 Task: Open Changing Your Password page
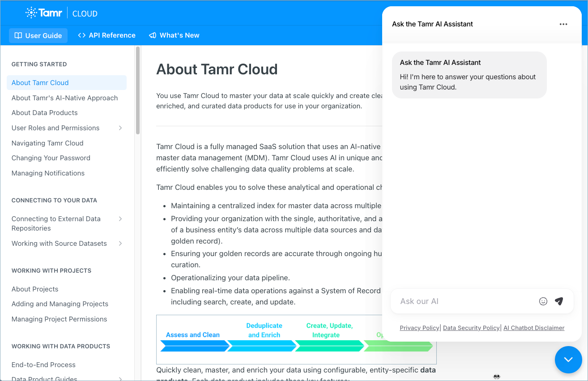click(x=51, y=158)
